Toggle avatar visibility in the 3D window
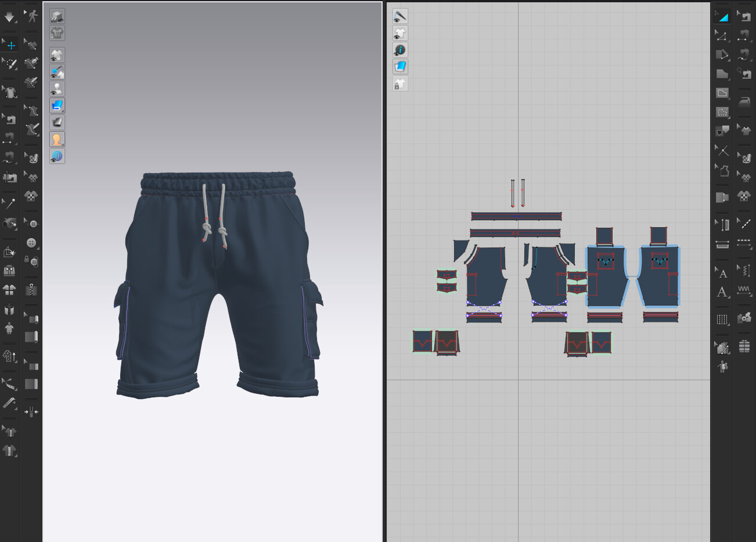This screenshot has height=542, width=756. tap(56, 88)
